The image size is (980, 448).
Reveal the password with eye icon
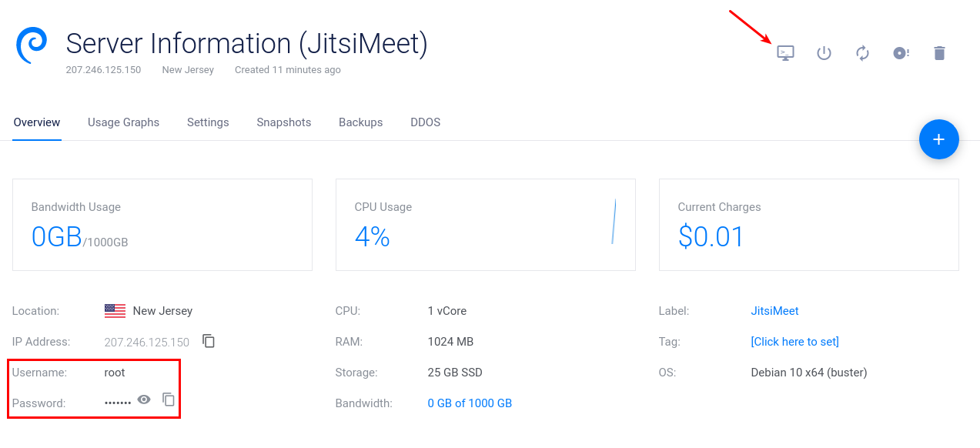click(x=144, y=400)
